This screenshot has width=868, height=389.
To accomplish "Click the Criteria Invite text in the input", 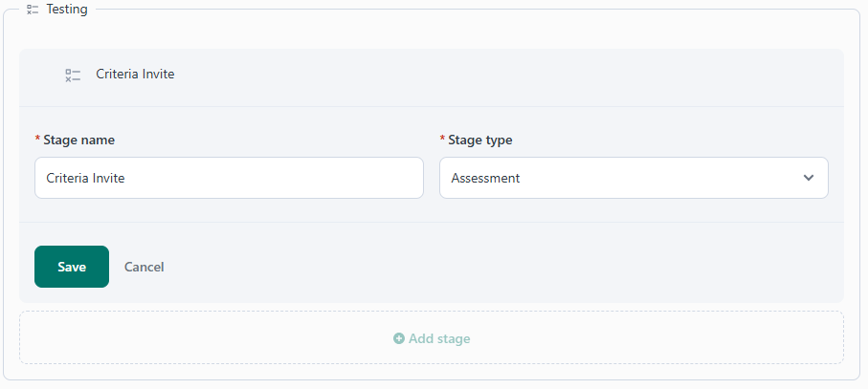I will [85, 178].
